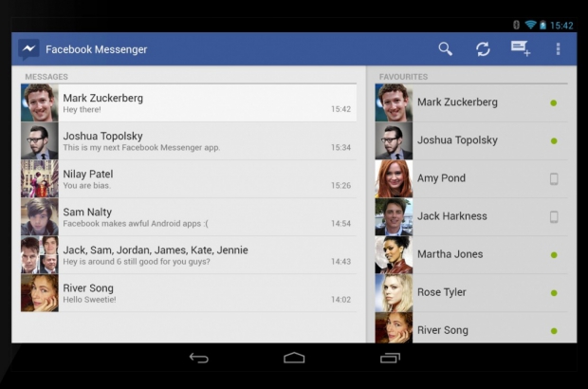This screenshot has width=588, height=389.
Task: Select 'Facebook makes awful Android apps :(' preview
Action: 136,224
